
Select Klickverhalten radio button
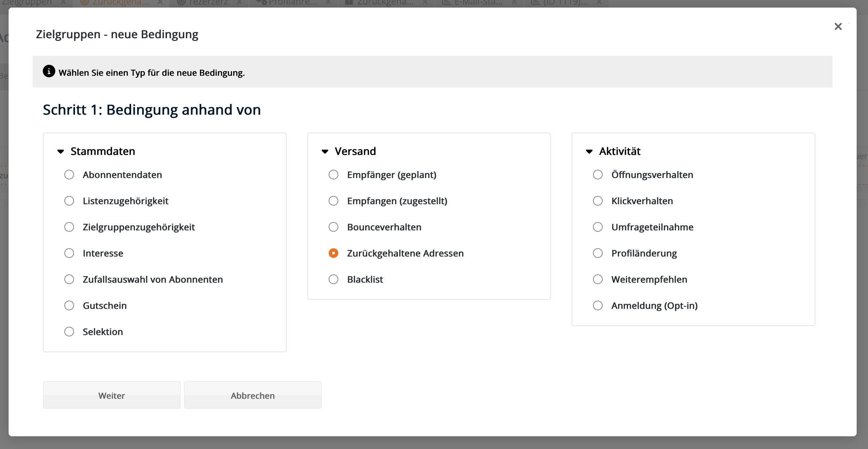[x=598, y=201]
